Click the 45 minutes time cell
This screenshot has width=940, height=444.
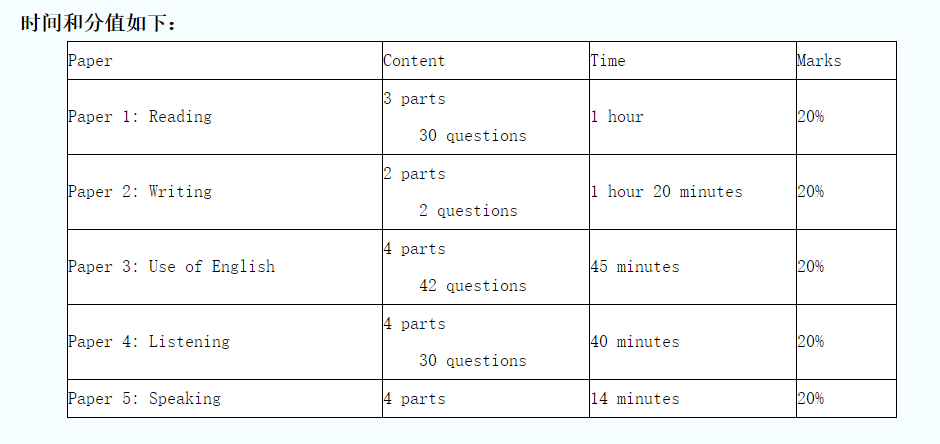(x=692, y=267)
